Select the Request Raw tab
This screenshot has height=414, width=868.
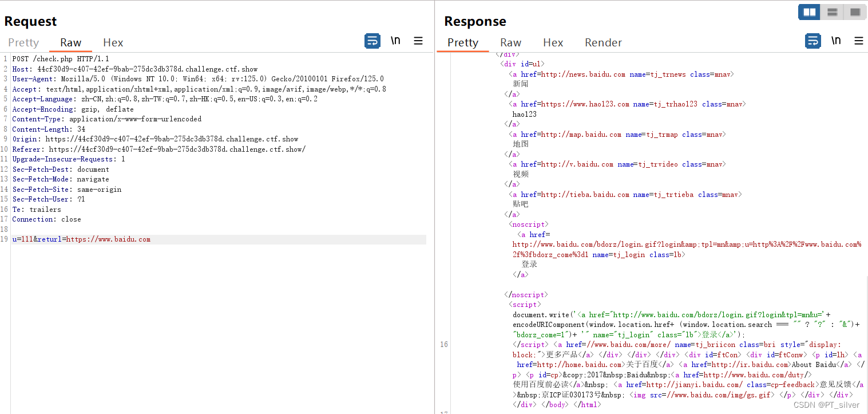tap(71, 42)
